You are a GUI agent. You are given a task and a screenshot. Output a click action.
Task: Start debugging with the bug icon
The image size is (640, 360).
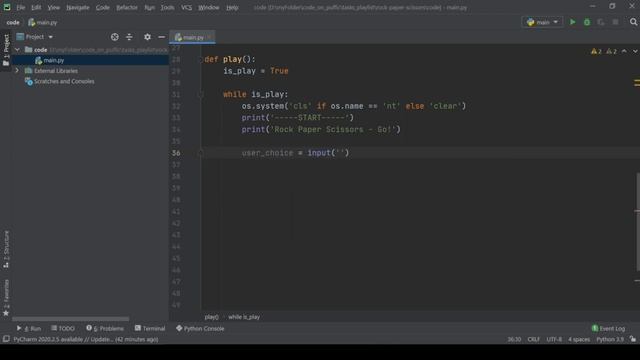587,22
